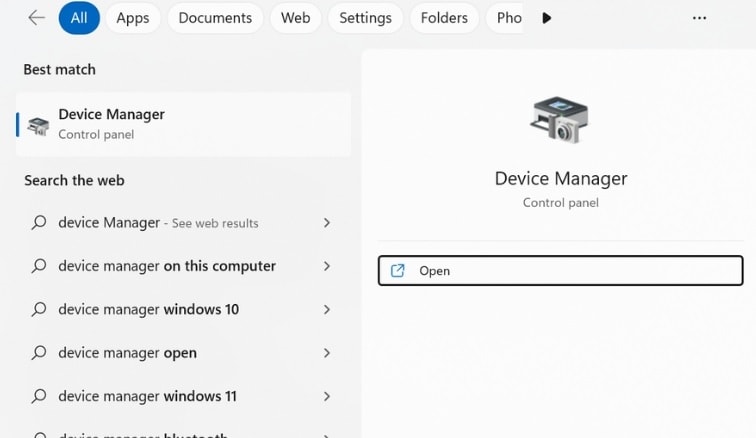Click search icon beside 'device manager open'
756x438 pixels.
(39, 353)
